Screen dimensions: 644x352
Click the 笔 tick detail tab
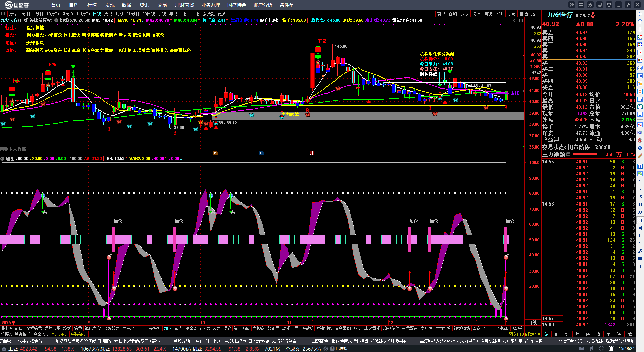(546, 334)
